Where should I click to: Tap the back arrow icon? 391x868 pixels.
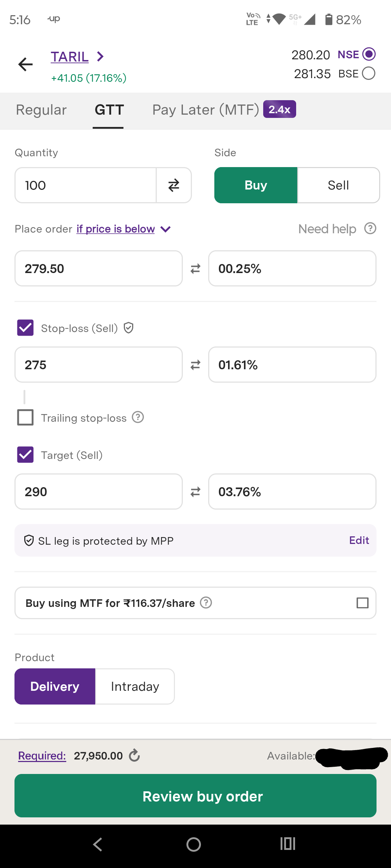click(25, 64)
